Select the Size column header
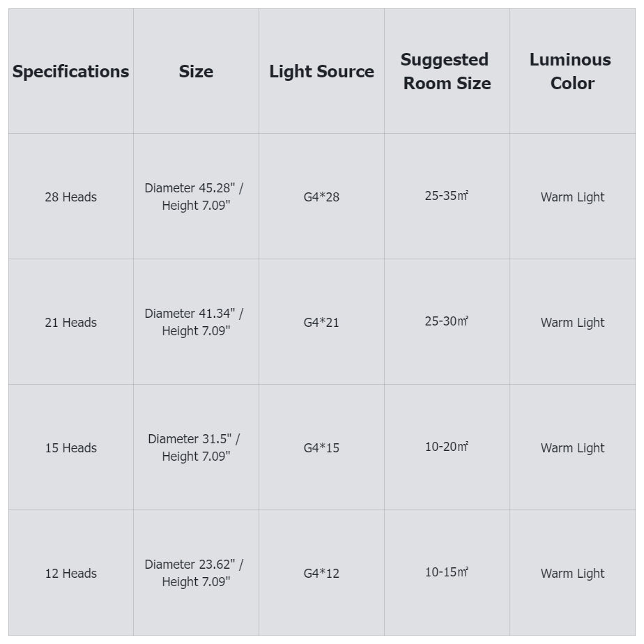Viewport: 644px width, 644px height. [196, 71]
